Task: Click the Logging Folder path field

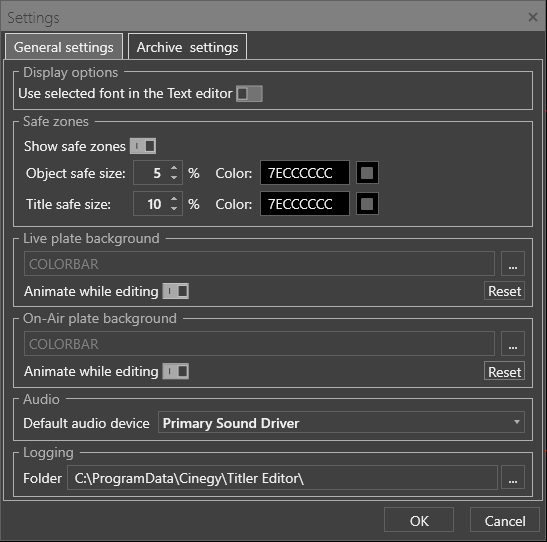Action: tap(282, 477)
